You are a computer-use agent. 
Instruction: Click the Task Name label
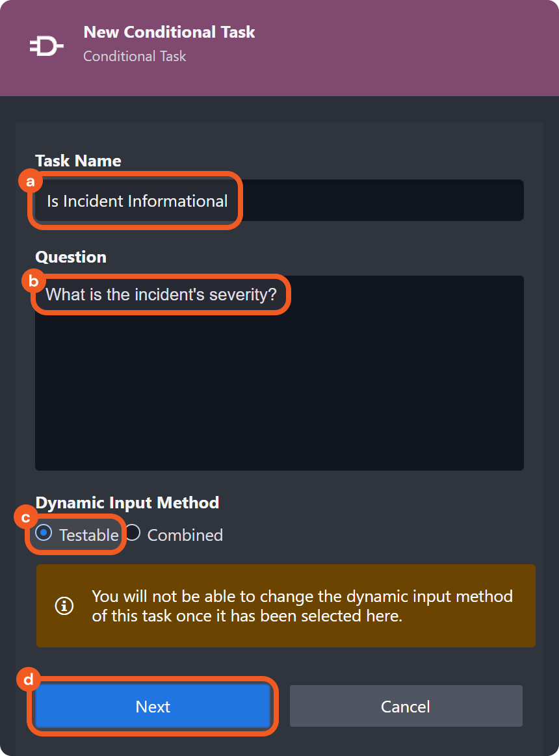tap(78, 161)
